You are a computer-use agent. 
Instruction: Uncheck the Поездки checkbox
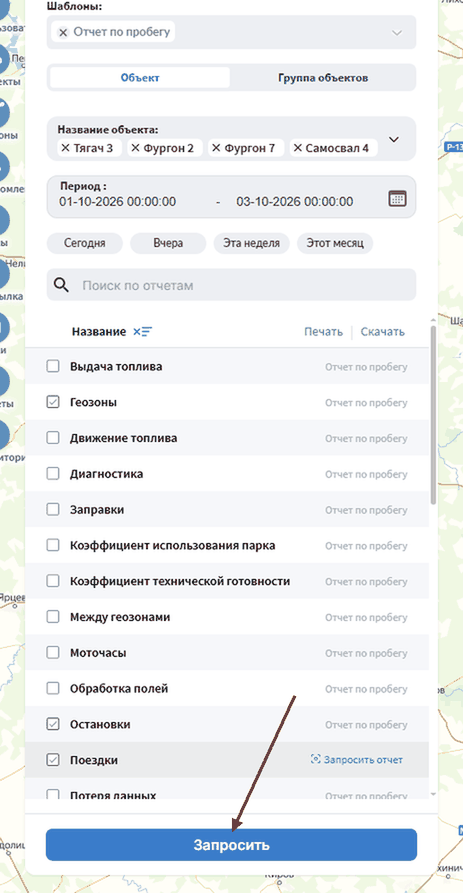coord(53,760)
